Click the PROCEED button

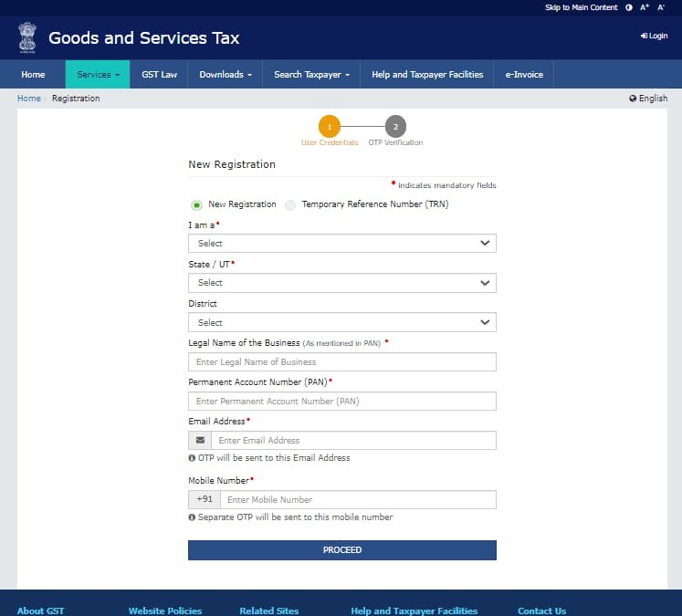point(341,550)
